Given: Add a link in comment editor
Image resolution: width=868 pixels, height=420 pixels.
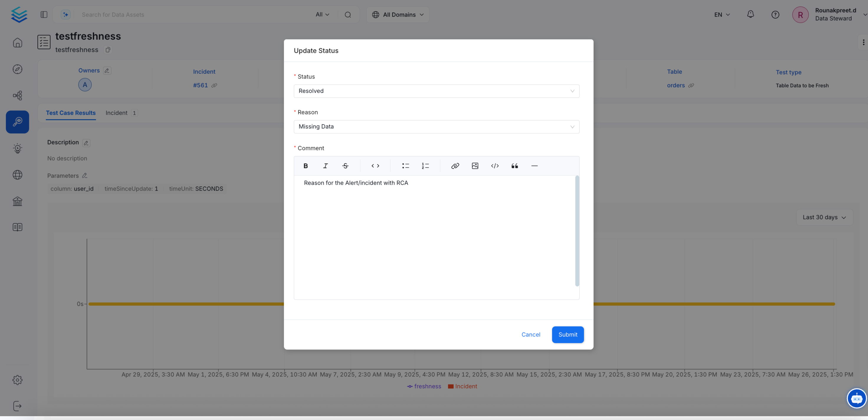Looking at the screenshot, I should 455,166.
